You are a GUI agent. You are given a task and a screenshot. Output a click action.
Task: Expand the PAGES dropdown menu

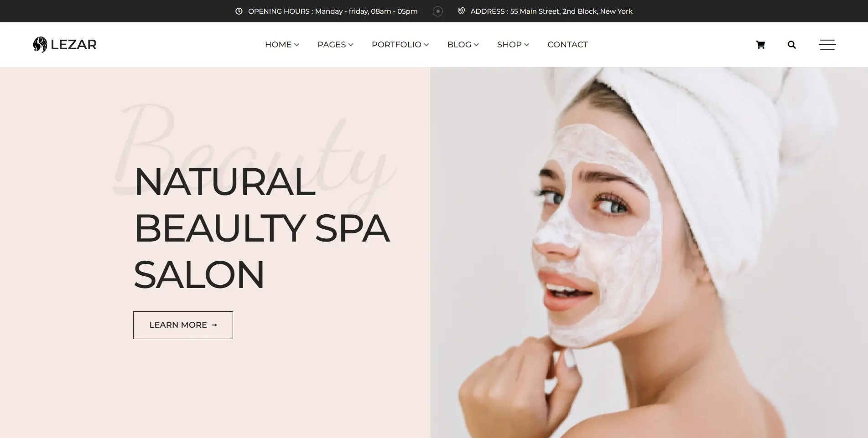pos(335,45)
